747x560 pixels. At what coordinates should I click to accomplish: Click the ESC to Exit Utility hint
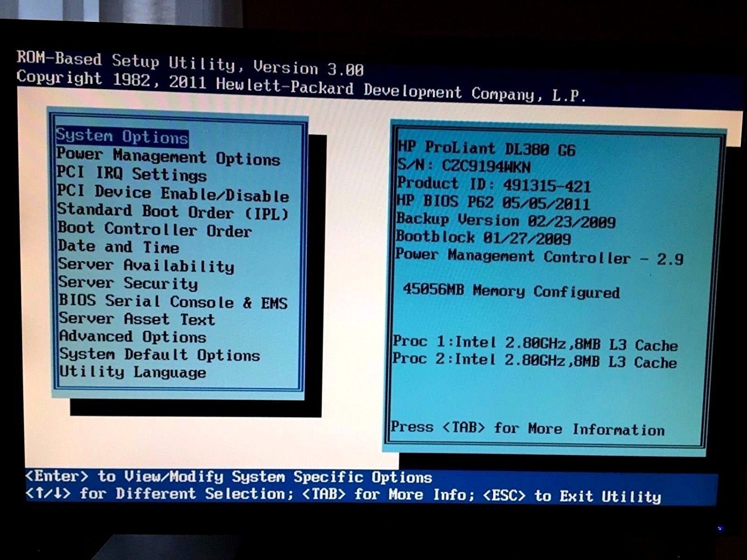(x=572, y=496)
